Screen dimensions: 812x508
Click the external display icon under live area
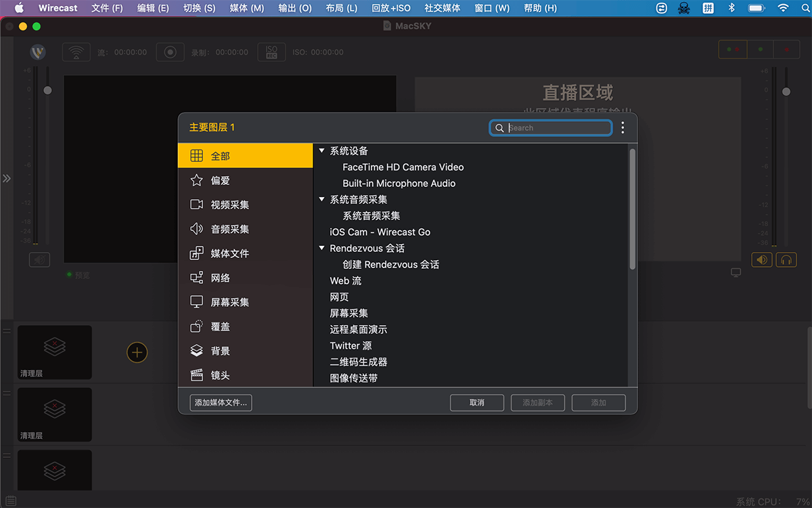(x=736, y=272)
